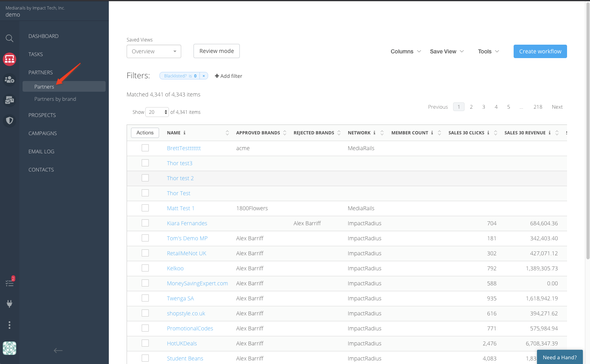590x364 pixels.
Task: Open the search icon in sidebar
Action: (x=9, y=38)
